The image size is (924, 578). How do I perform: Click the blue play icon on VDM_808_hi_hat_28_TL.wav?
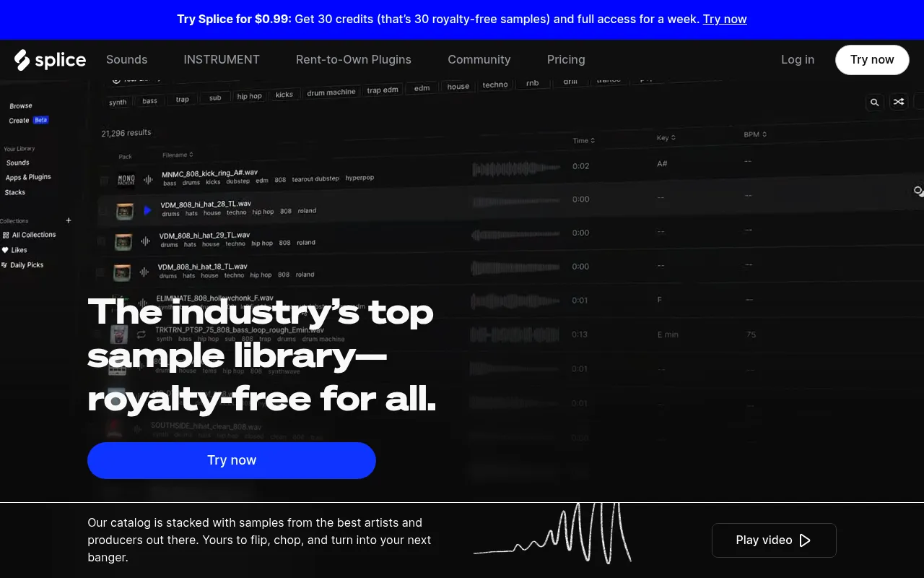147,210
